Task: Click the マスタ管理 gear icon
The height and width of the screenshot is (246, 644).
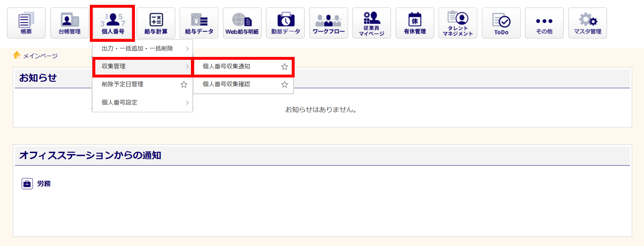Action: point(587,23)
